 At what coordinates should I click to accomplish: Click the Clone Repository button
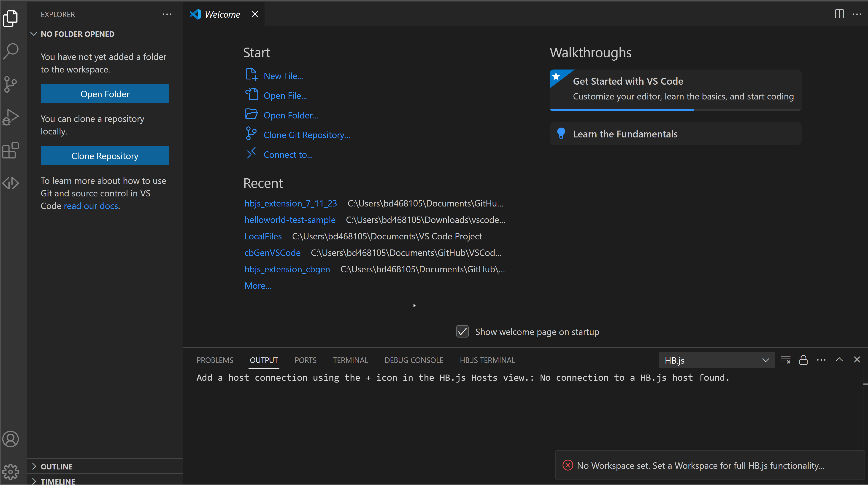point(105,155)
